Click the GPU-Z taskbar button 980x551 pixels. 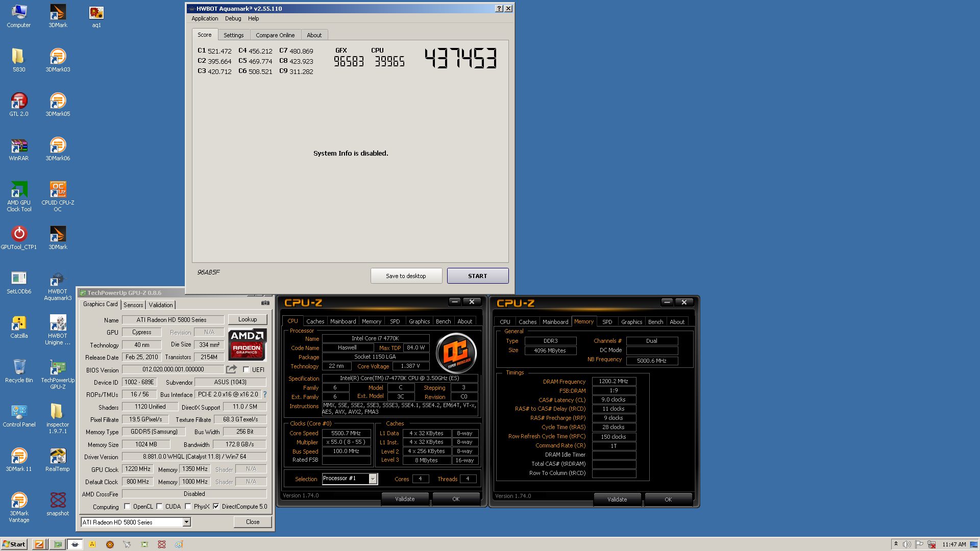[x=58, y=544]
